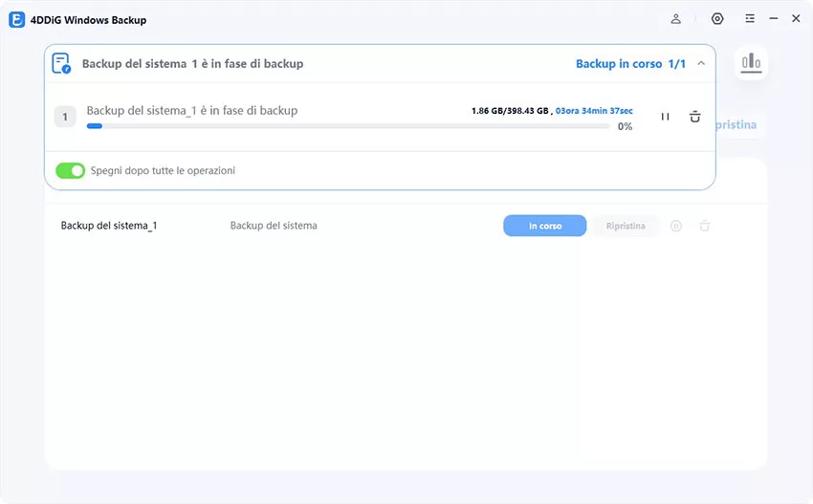Open the task statistics bar-chart icon
This screenshot has height=504, width=813.
coord(751,63)
